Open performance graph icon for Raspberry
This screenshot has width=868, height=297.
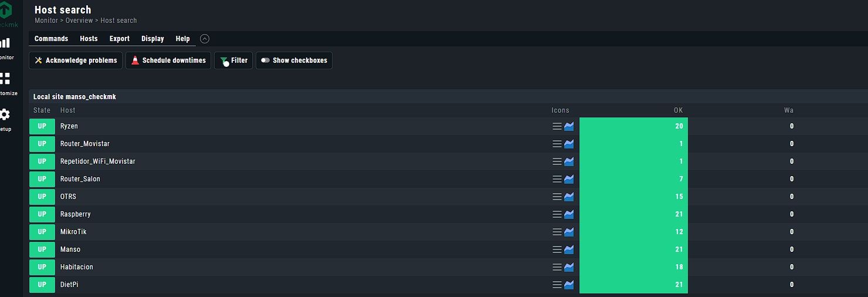[569, 214]
